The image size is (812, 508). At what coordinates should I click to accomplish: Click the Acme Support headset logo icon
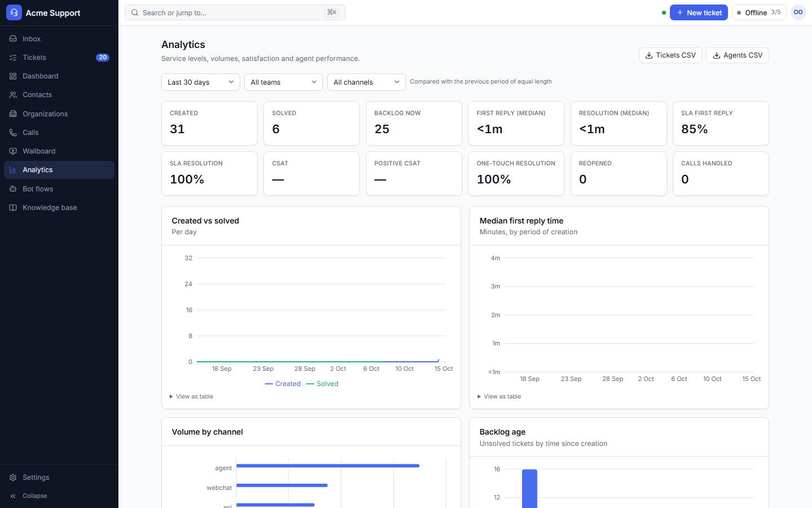[x=14, y=12]
